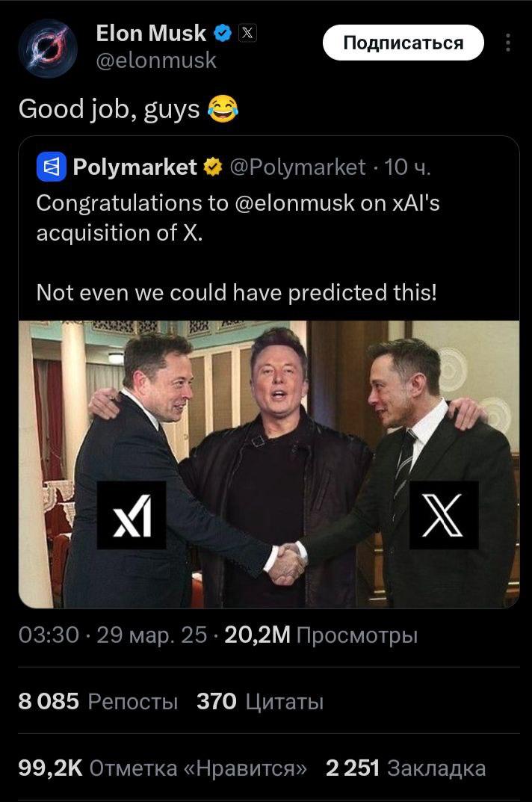Open the quoted post's meme image
The image size is (532, 802).
tap(268, 463)
